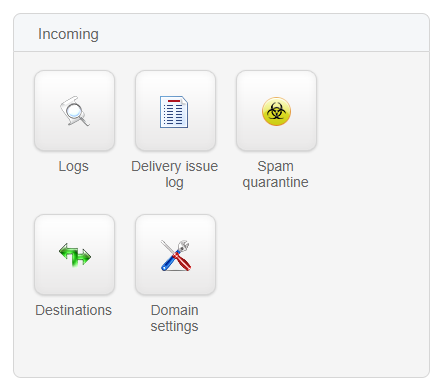This screenshot has height=391, width=446.
Task: Click the Incoming panel header bar
Action: [x=221, y=33]
